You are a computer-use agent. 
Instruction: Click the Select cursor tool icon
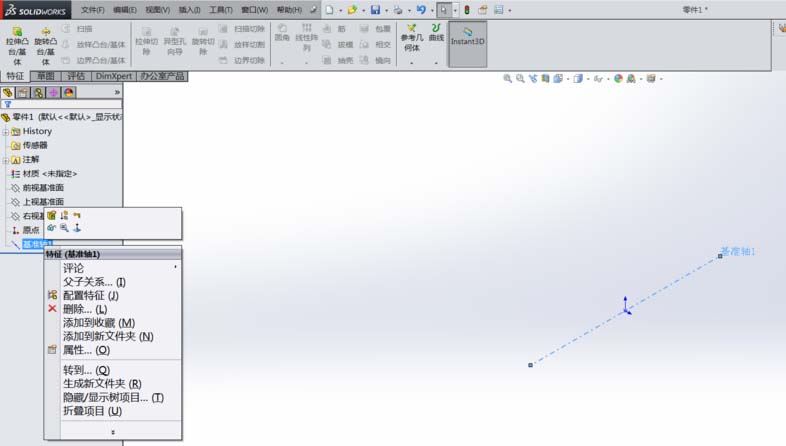pos(444,10)
